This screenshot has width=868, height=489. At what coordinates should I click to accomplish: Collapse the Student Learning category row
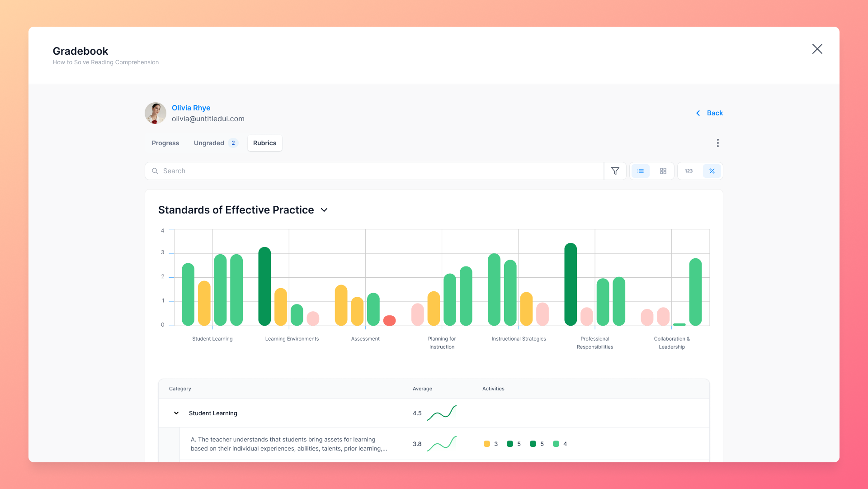tap(176, 413)
